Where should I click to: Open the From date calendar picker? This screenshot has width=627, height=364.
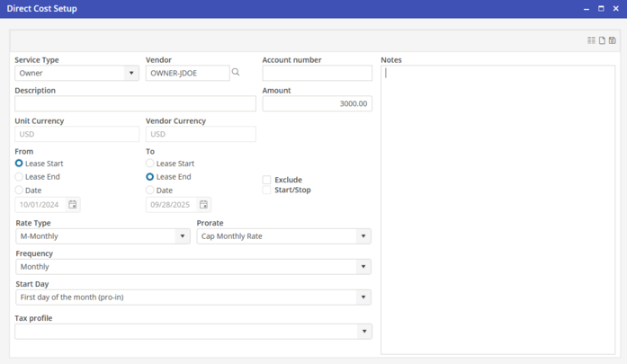(73, 205)
